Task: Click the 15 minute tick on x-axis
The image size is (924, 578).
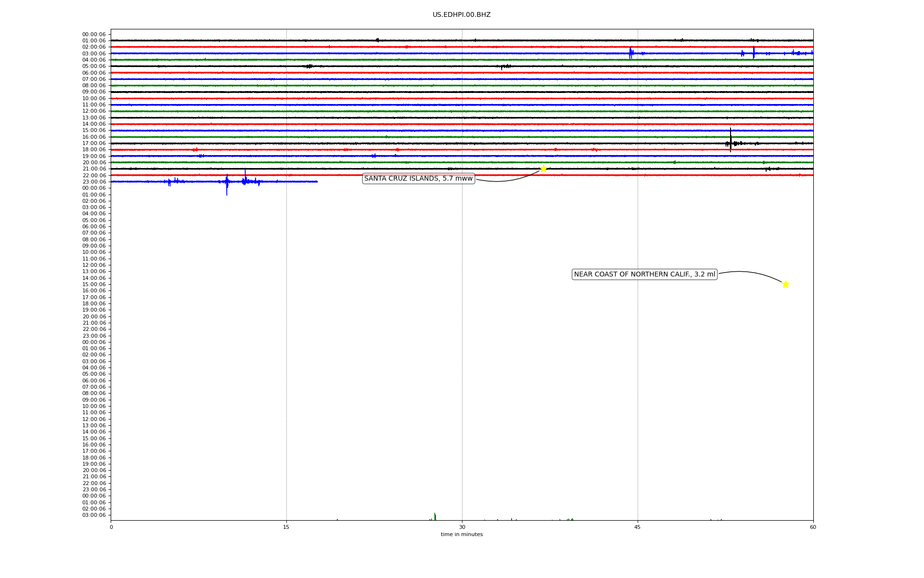Action: 286,527
